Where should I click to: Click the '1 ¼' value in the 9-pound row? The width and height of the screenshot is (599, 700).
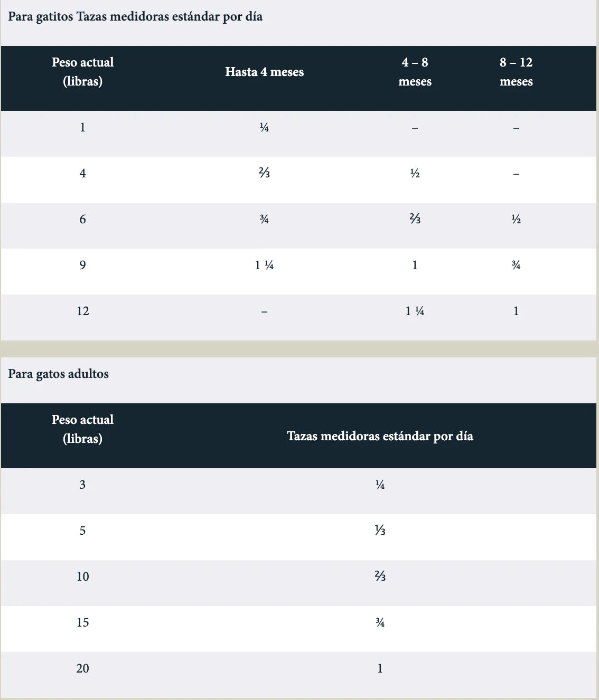264,265
